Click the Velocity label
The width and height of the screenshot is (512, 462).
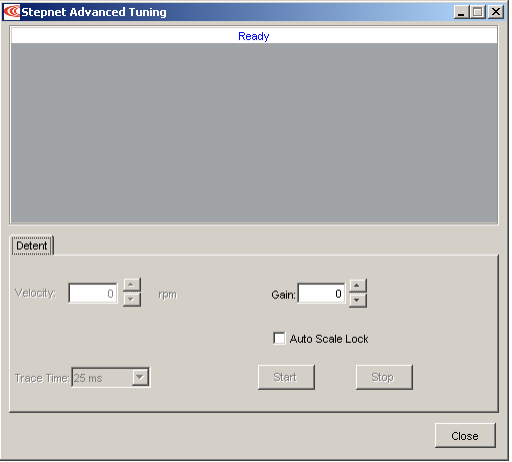pos(35,293)
